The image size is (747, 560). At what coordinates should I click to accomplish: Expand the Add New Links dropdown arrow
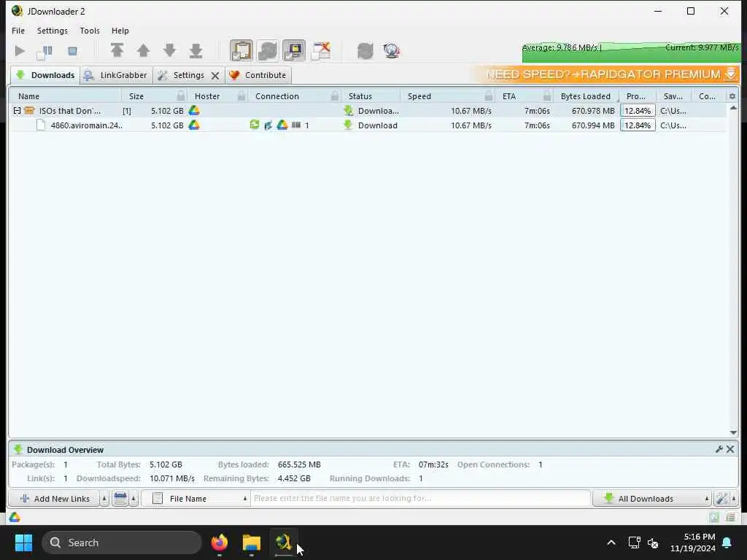tap(104, 499)
